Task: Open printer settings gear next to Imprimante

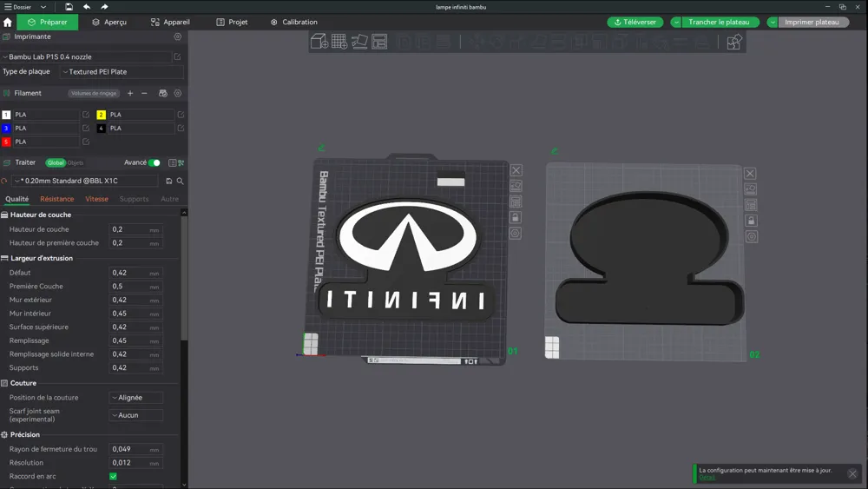Action: pos(178,36)
